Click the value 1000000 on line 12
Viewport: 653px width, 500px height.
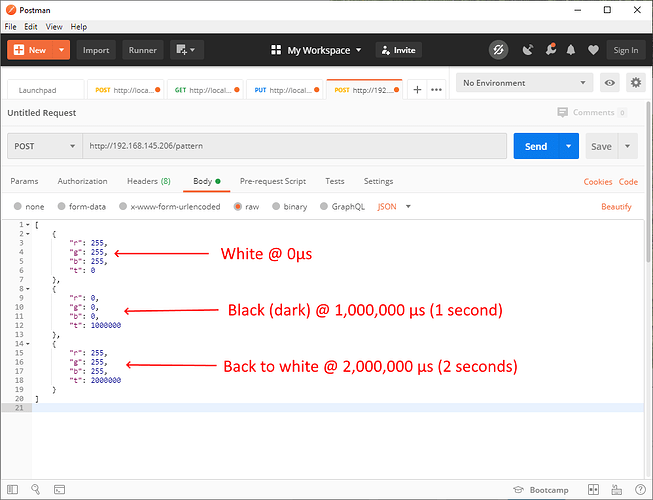(106, 325)
